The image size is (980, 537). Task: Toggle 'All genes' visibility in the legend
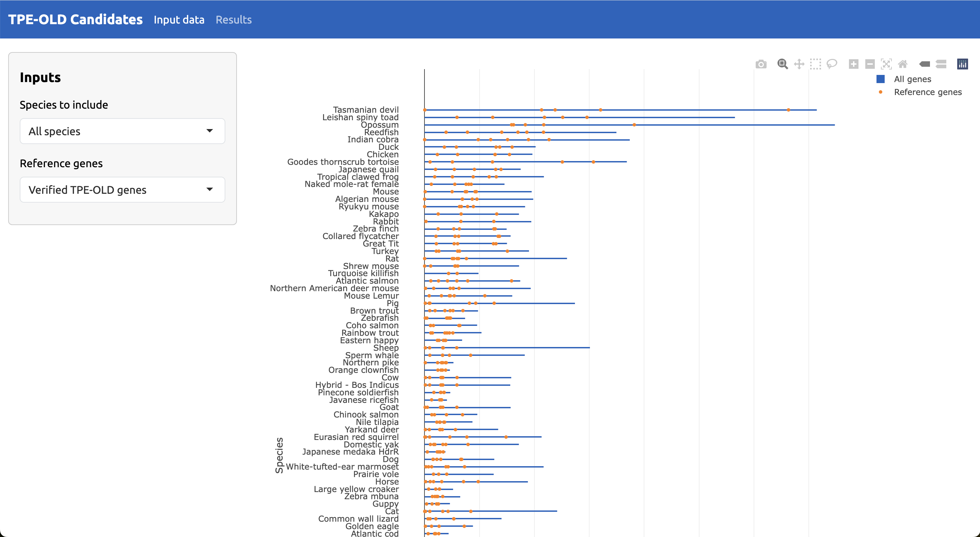click(x=912, y=79)
